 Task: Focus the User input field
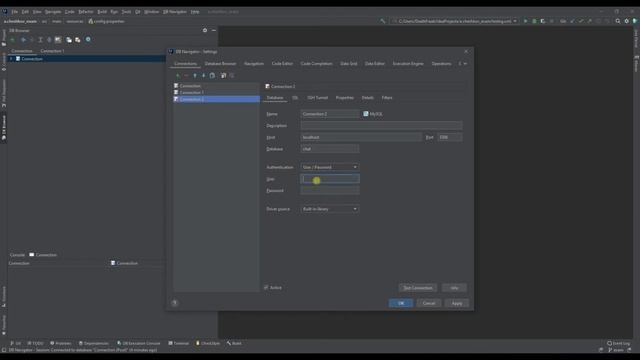pos(330,179)
